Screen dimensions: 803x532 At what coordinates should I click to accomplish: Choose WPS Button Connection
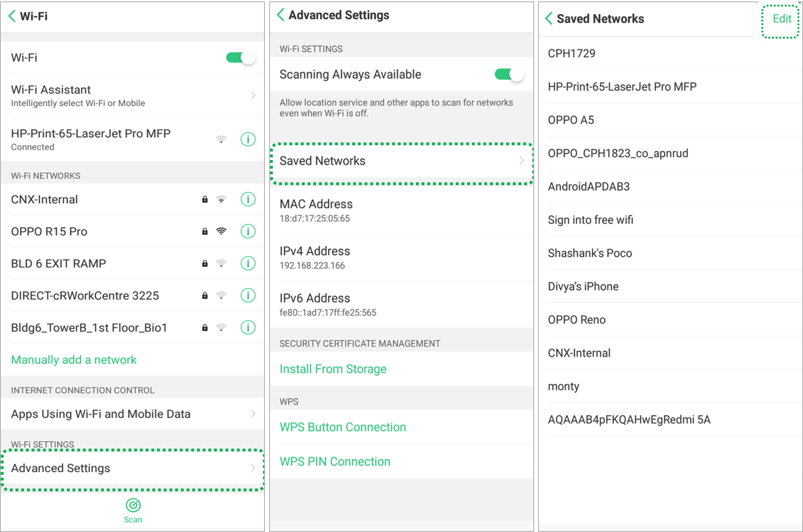[x=343, y=427]
